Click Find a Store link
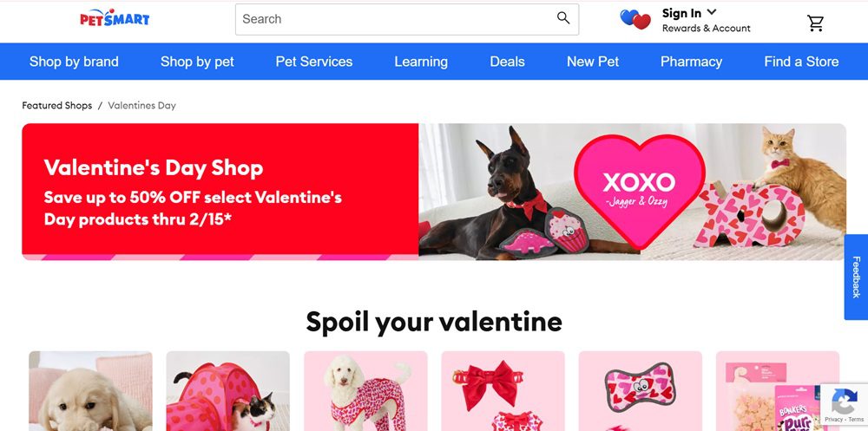868x431 pixels. (801, 62)
